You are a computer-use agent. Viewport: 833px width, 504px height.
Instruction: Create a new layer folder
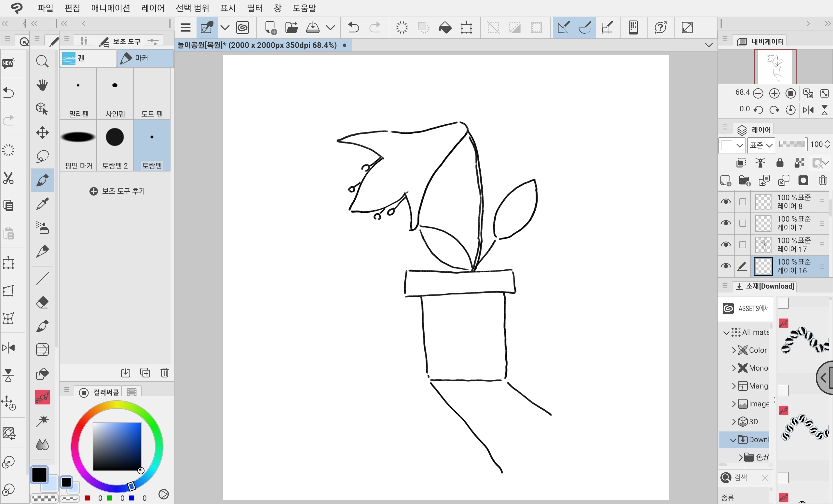click(745, 181)
